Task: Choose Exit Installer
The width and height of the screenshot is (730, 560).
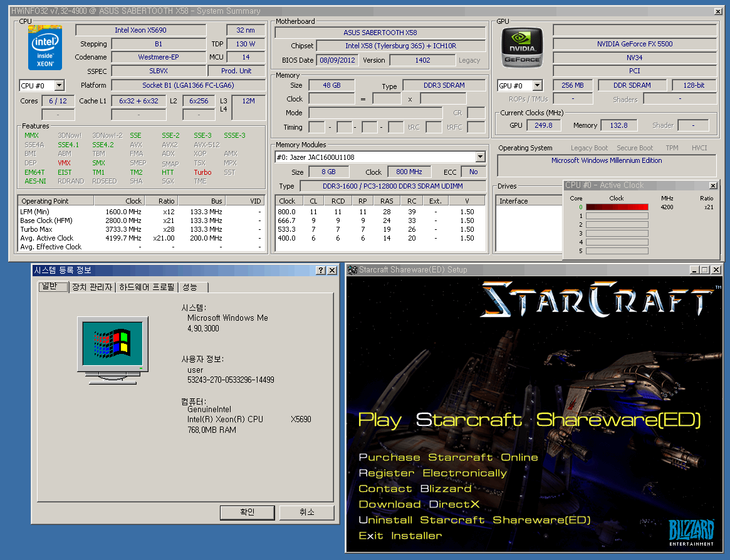Action: click(x=400, y=536)
